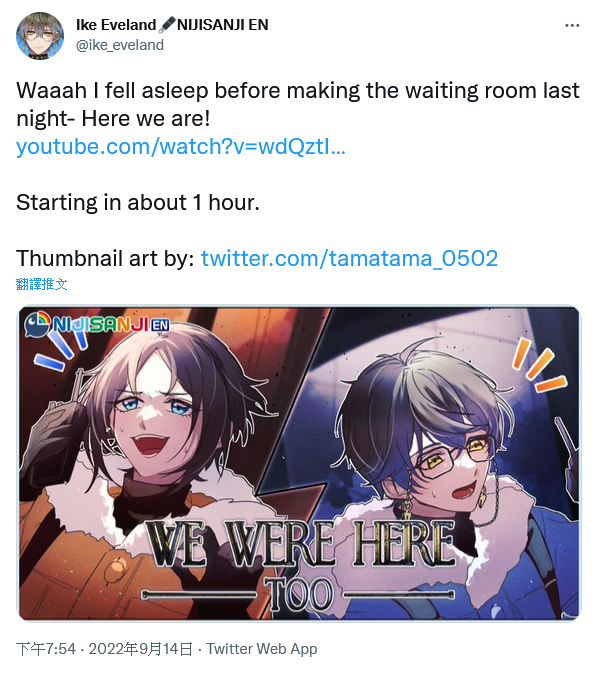Click the 'TOO' text on thumbnail
This screenshot has height=675, width=598.
click(x=299, y=595)
